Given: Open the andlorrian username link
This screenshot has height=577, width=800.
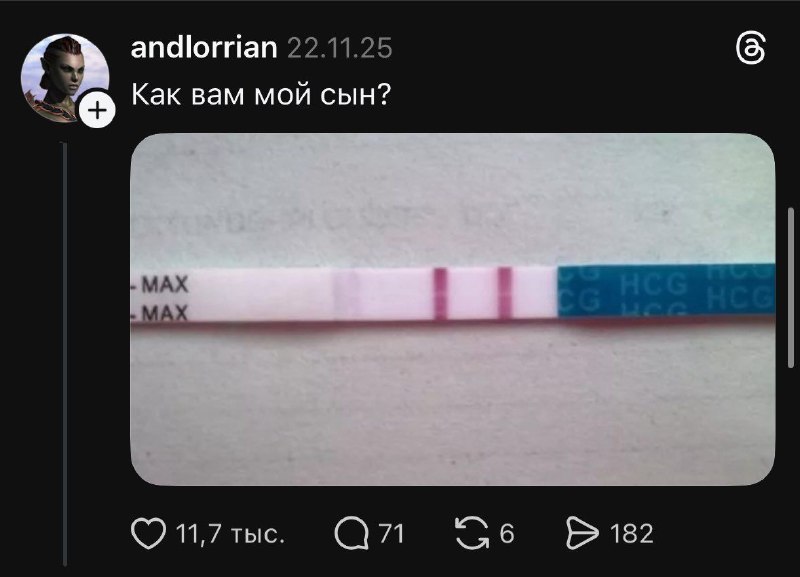Looking at the screenshot, I should click(x=204, y=47).
